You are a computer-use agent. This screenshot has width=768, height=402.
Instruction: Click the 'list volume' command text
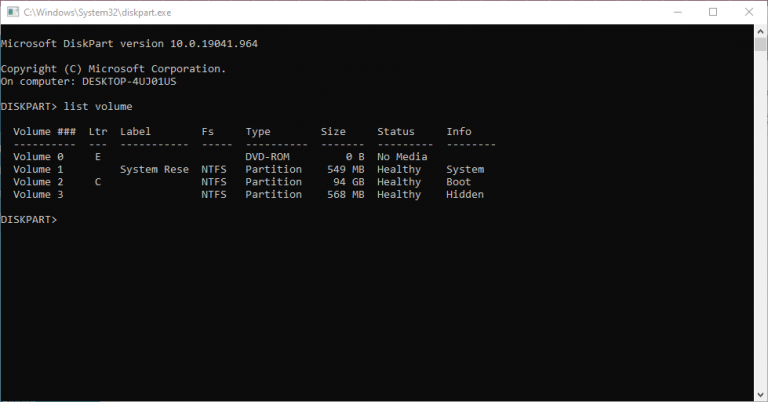pos(98,106)
